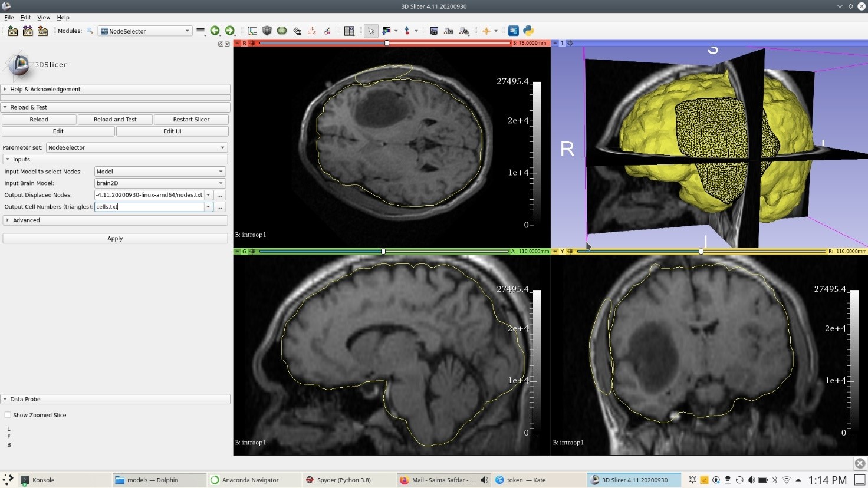Open the File menu

tap(9, 17)
